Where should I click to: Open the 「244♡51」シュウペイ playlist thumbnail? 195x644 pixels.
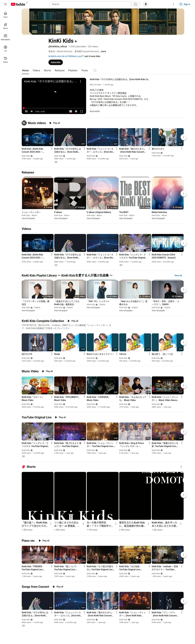(103, 289)
